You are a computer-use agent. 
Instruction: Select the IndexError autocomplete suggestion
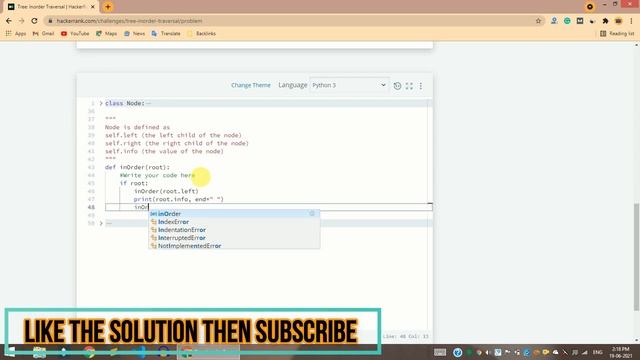[234, 222]
